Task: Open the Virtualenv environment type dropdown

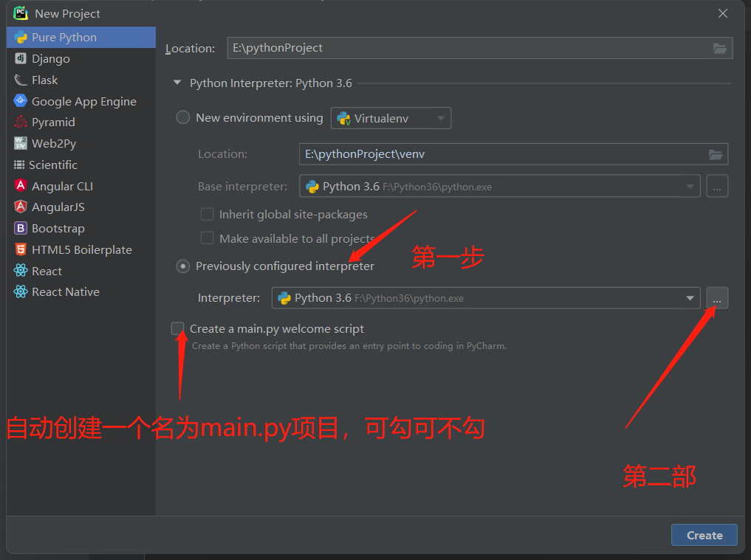Action: [x=391, y=118]
